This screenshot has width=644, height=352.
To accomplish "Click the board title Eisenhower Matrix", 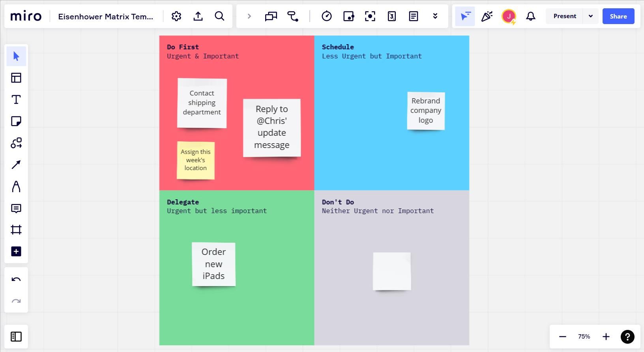I will pos(105,16).
